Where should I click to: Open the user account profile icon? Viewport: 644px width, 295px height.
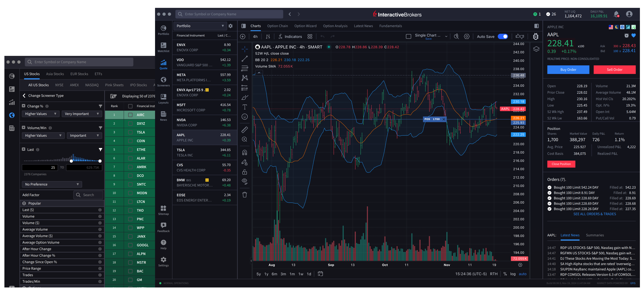(x=629, y=14)
